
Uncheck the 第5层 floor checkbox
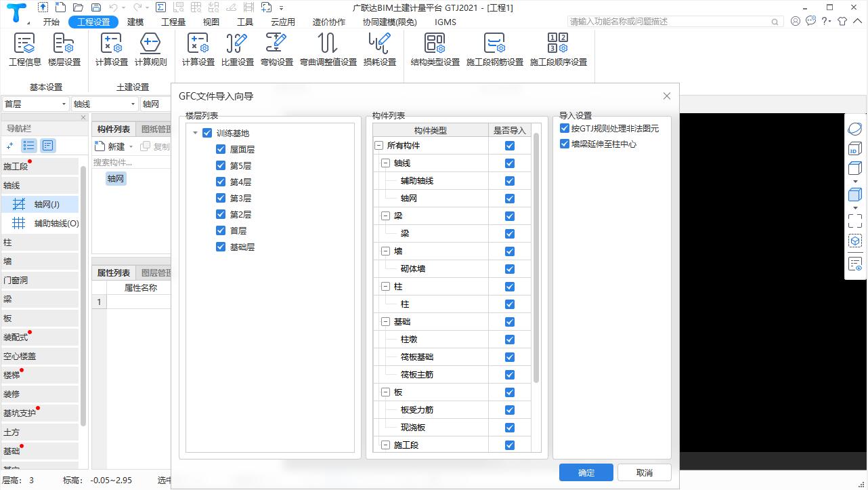pos(221,165)
